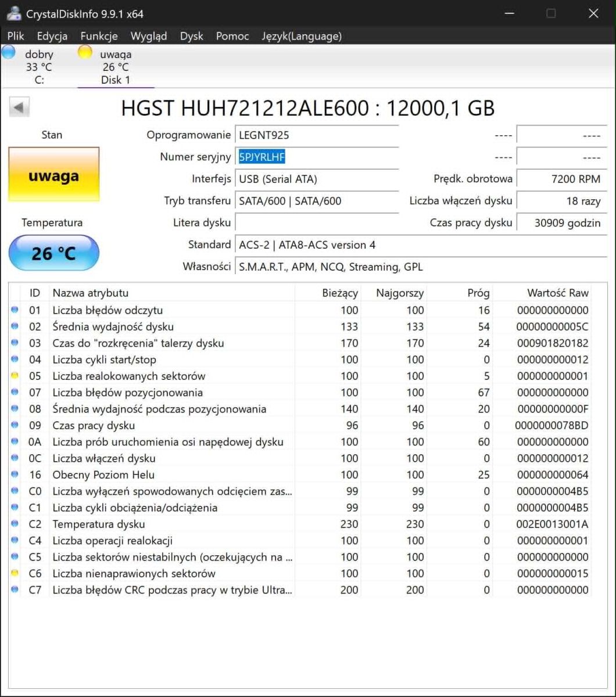Screen dimensions: 616x697
Task: Select the Liczba błędów pozycjonowania row
Action: [x=300, y=393]
